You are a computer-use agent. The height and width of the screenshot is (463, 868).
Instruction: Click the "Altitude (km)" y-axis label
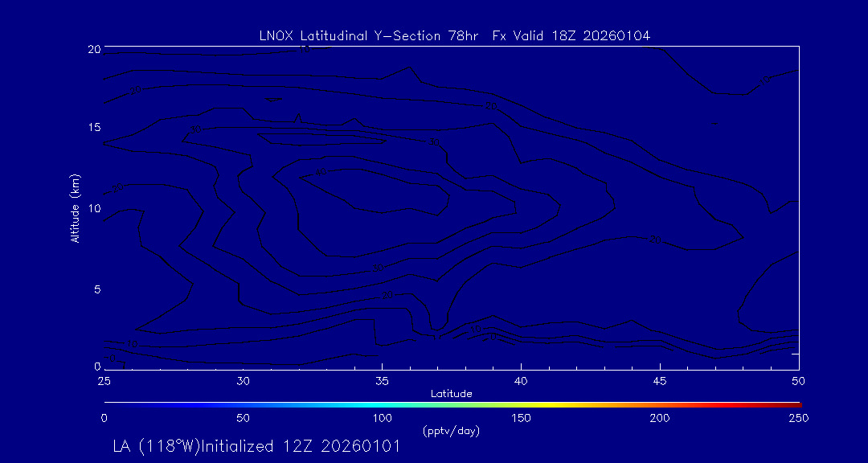[x=76, y=207]
